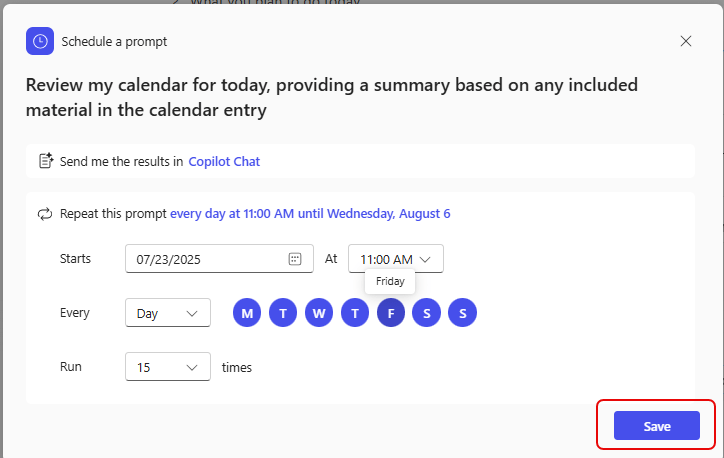
Task: Click the send results document icon
Action: point(45,160)
